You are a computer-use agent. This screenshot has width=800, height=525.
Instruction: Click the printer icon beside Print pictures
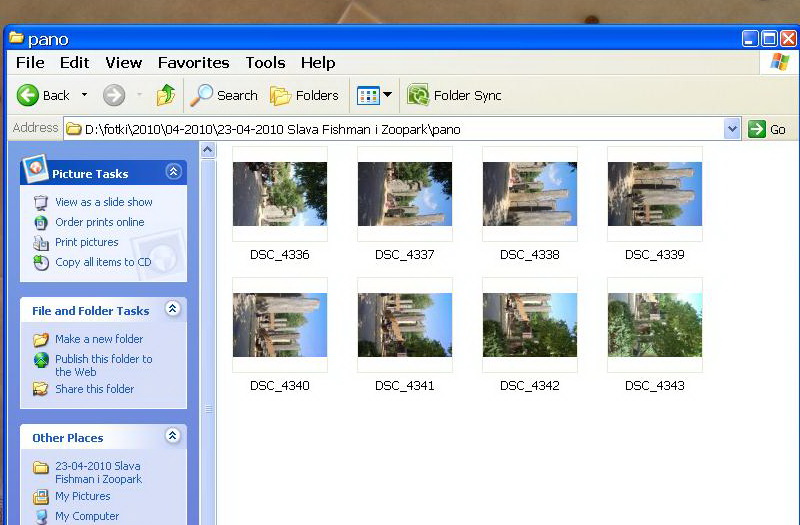pyautogui.click(x=41, y=242)
